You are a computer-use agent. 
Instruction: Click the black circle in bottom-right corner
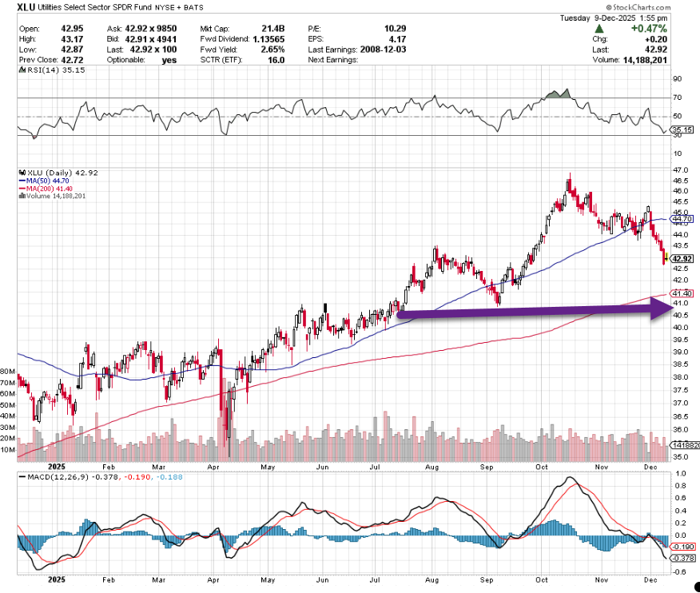697,586
